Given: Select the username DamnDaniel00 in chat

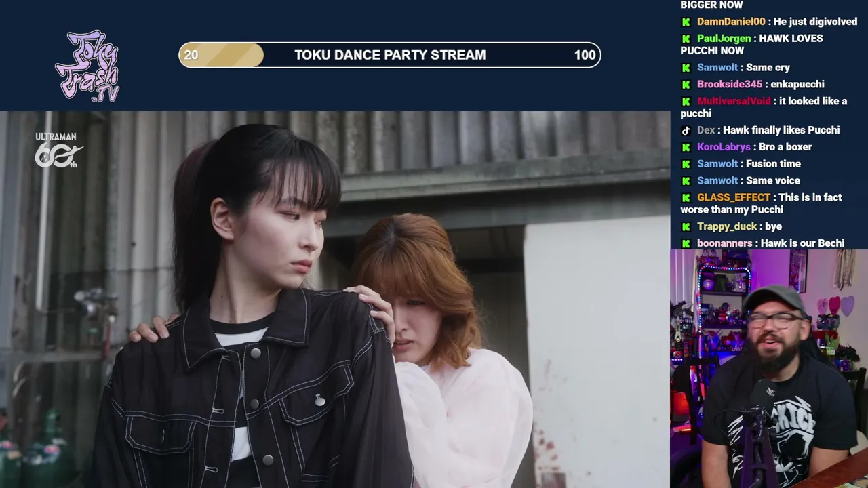Looking at the screenshot, I should point(731,22).
